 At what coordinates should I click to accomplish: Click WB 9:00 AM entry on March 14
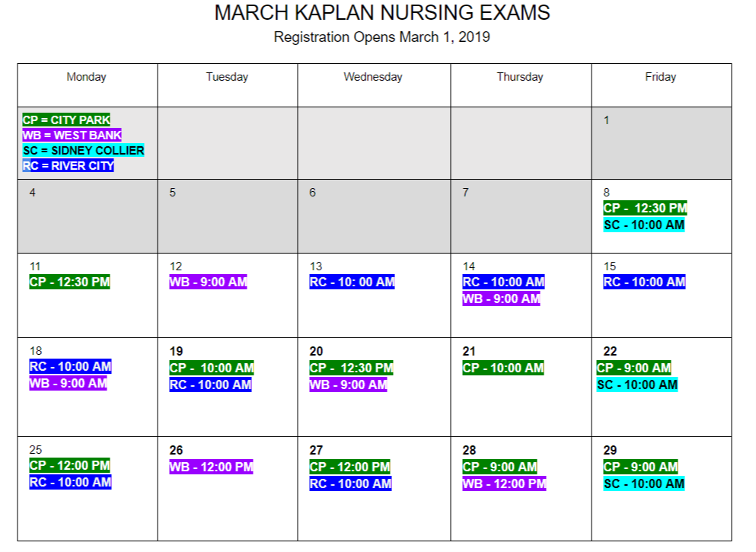point(501,299)
